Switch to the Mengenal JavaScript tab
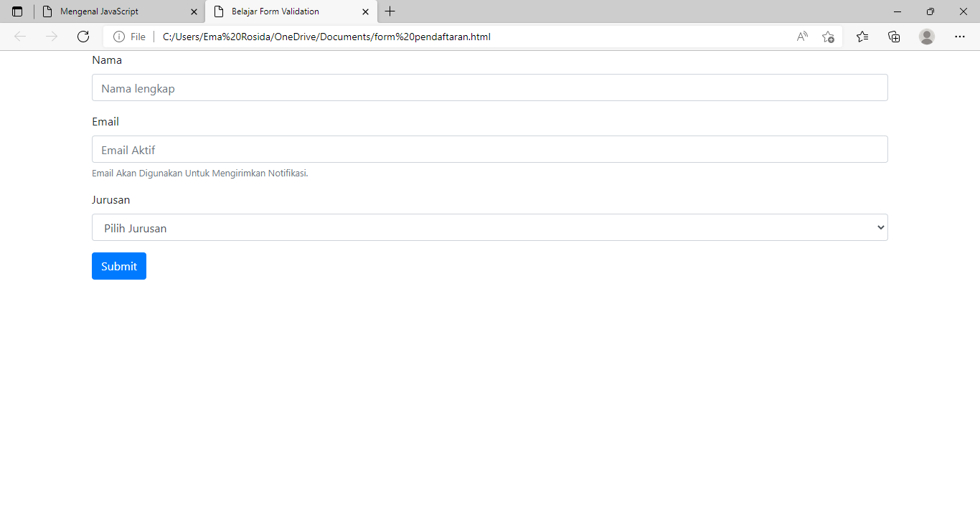The height and width of the screenshot is (522, 980). tap(120, 11)
